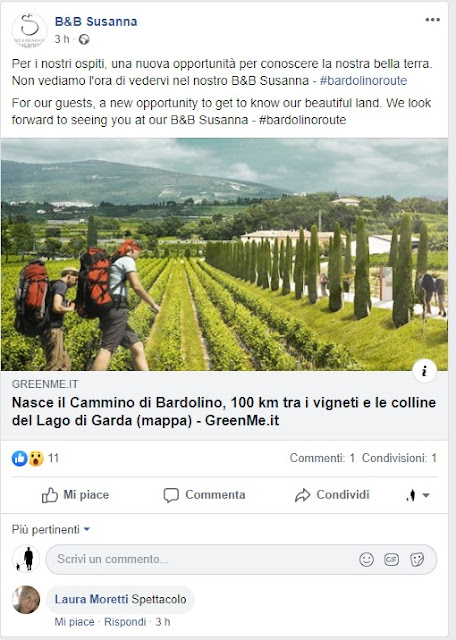Click Rispondi under Laura Moretti's comment

(125, 622)
